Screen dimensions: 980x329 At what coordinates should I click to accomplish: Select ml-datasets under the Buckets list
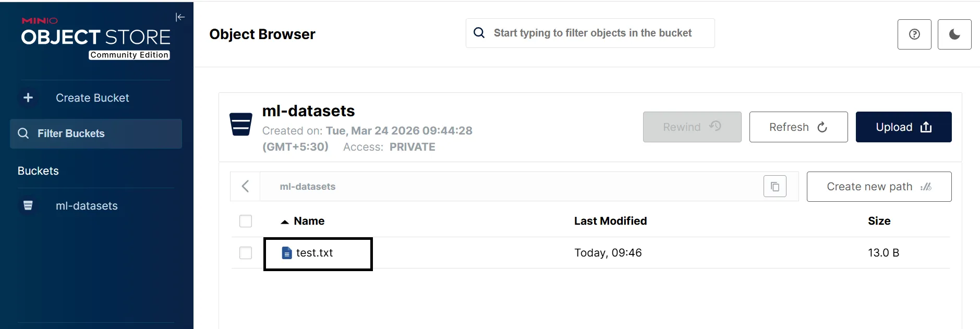pyautogui.click(x=87, y=205)
